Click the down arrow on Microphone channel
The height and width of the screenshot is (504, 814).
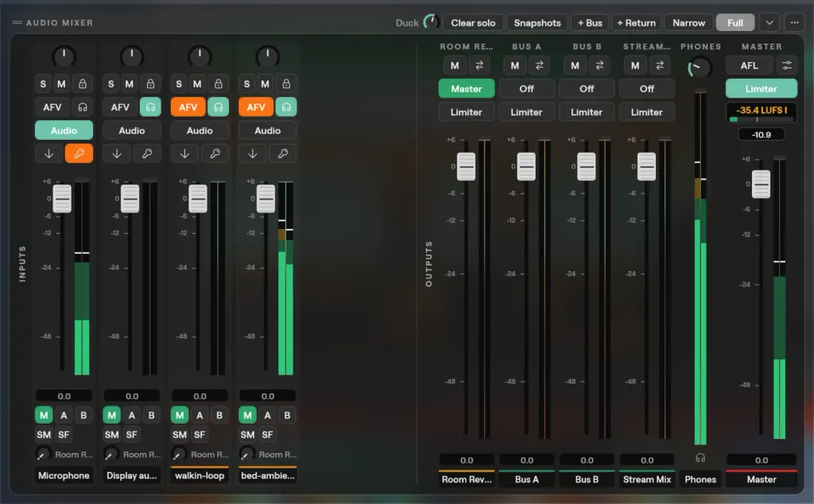click(48, 153)
